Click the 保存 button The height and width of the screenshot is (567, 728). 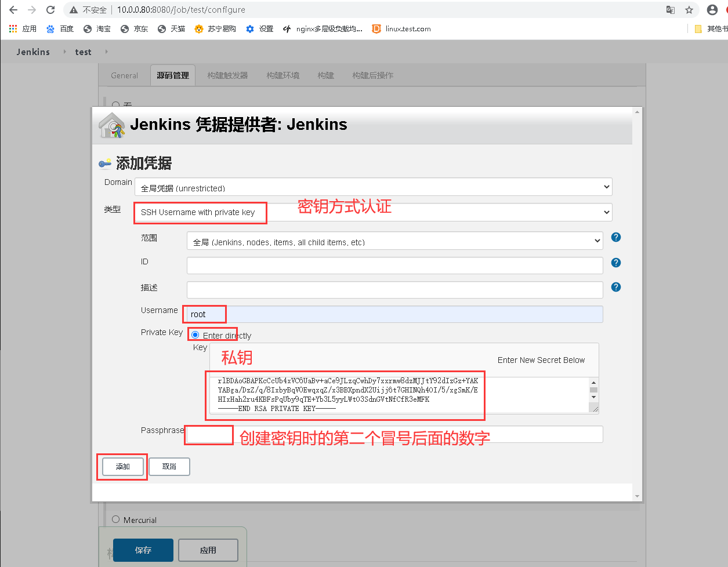point(143,550)
